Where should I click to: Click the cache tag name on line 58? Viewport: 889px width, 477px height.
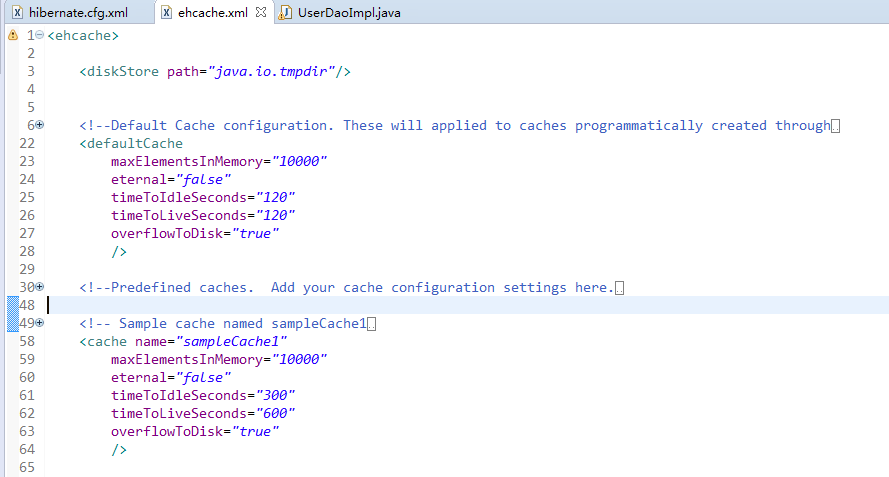click(107, 341)
